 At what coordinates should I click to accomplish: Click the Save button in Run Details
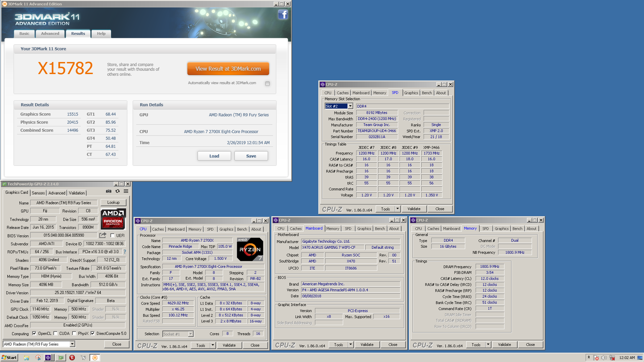(x=251, y=156)
